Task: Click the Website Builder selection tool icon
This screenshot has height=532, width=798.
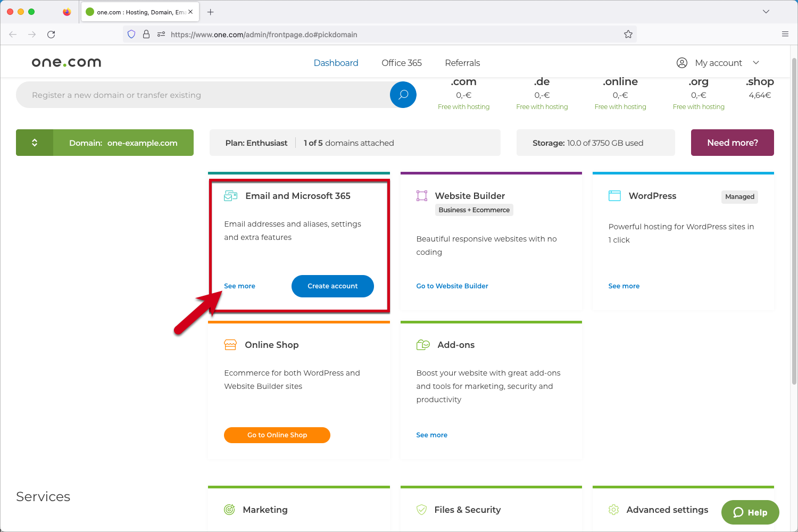Action: tap(422, 196)
